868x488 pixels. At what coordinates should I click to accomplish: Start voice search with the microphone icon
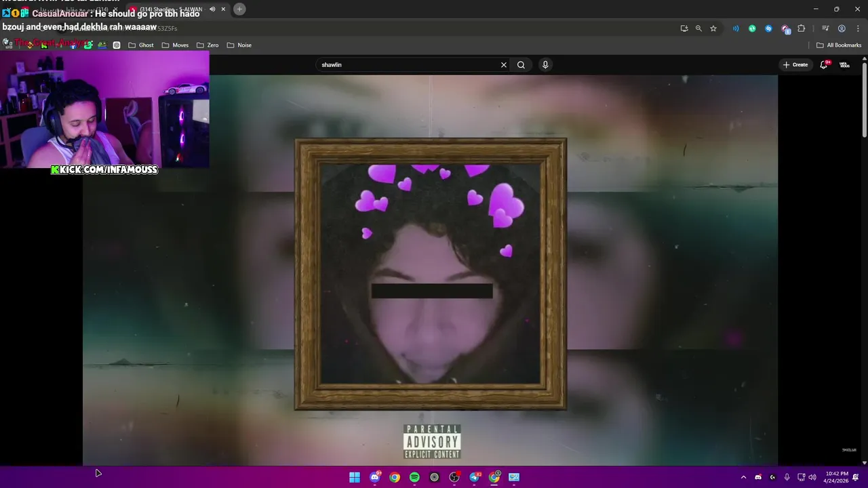545,64
